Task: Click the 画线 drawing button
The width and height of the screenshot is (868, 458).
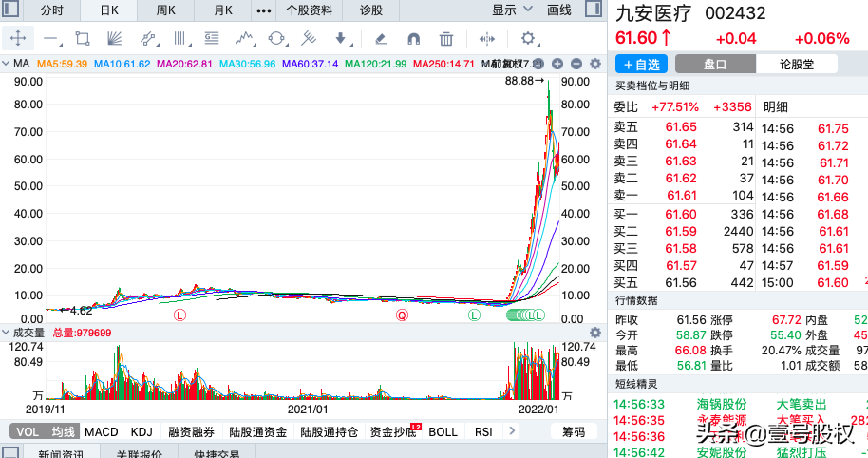Action: click(x=559, y=10)
